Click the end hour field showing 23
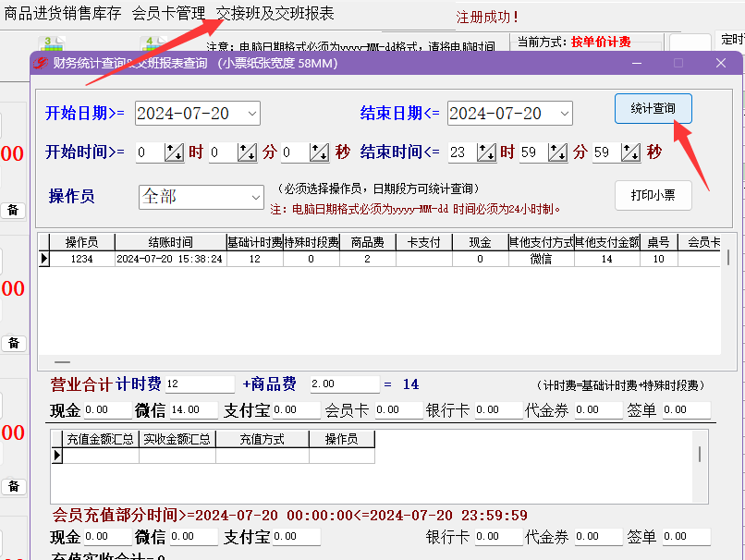This screenshot has height=560, width=745. click(462, 152)
